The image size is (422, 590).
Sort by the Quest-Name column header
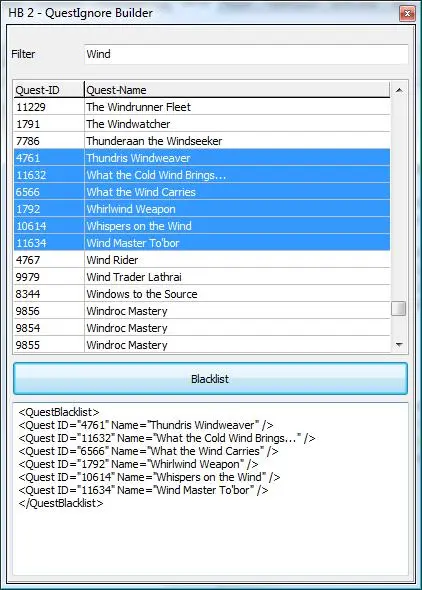tap(237, 90)
